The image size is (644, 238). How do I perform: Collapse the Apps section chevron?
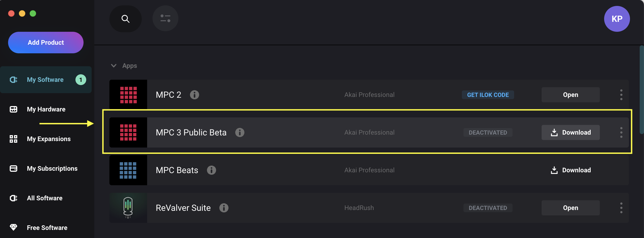(x=114, y=66)
